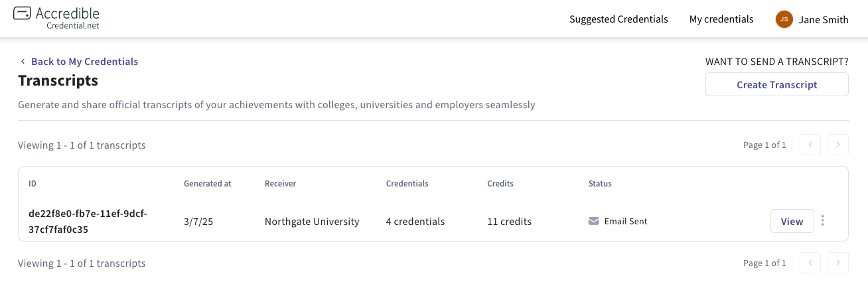The width and height of the screenshot is (868, 288).
Task: Go to next page using top arrow
Action: [838, 145]
